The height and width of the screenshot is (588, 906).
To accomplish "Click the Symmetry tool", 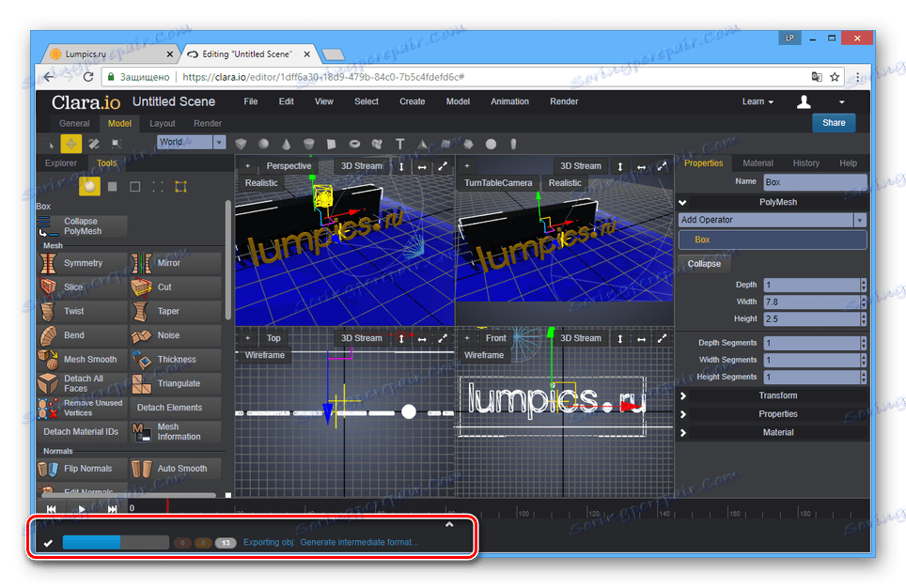I will [x=82, y=263].
